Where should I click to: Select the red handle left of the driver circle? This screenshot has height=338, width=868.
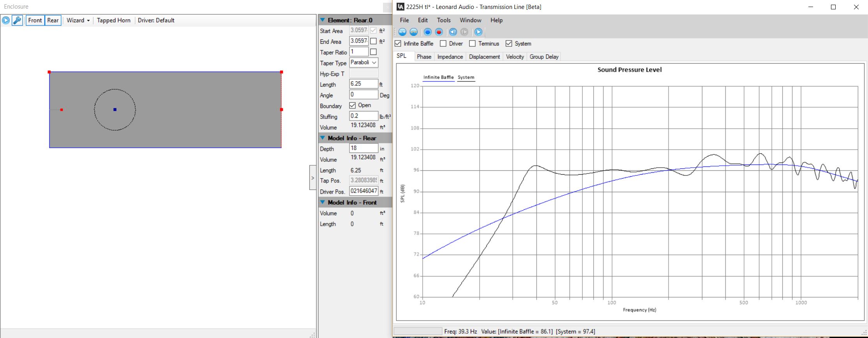(62, 110)
